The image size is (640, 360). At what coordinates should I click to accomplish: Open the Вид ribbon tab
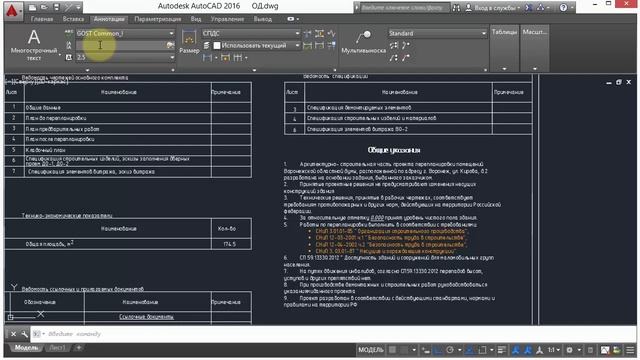point(196,19)
